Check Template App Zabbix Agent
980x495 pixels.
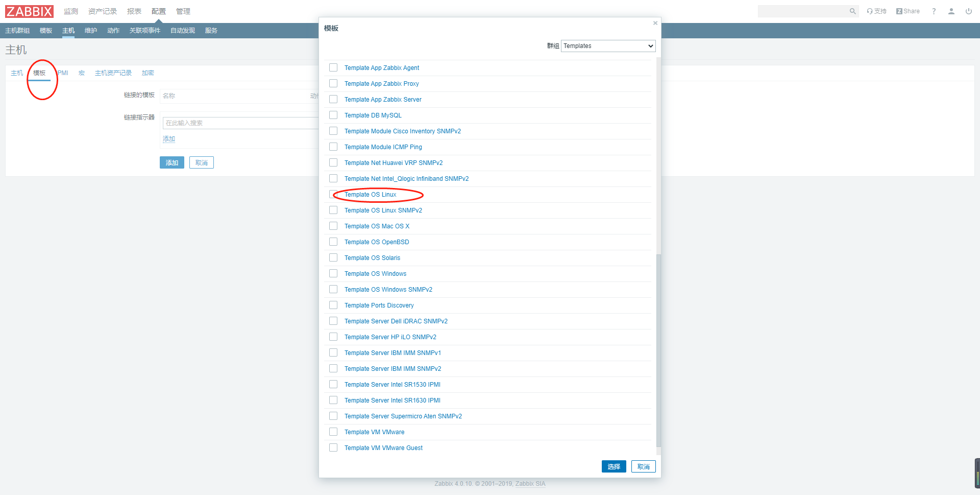pyautogui.click(x=333, y=67)
